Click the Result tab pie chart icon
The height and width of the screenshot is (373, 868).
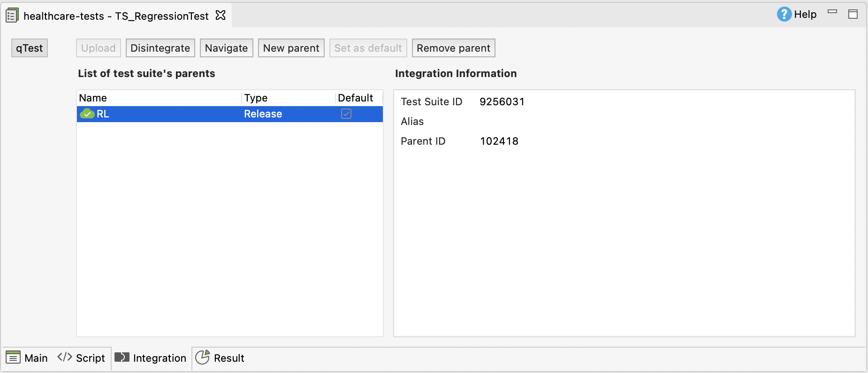click(202, 357)
